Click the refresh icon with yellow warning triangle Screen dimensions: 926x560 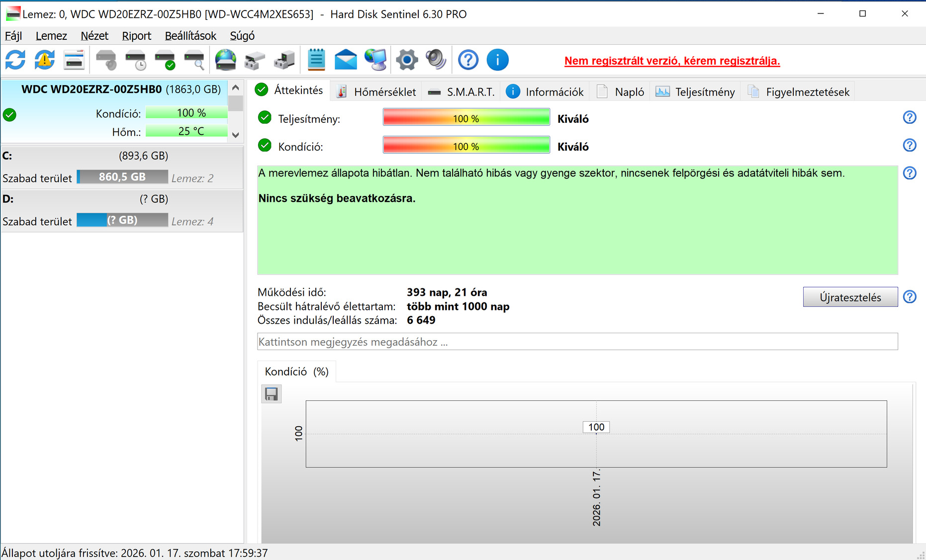(45, 60)
